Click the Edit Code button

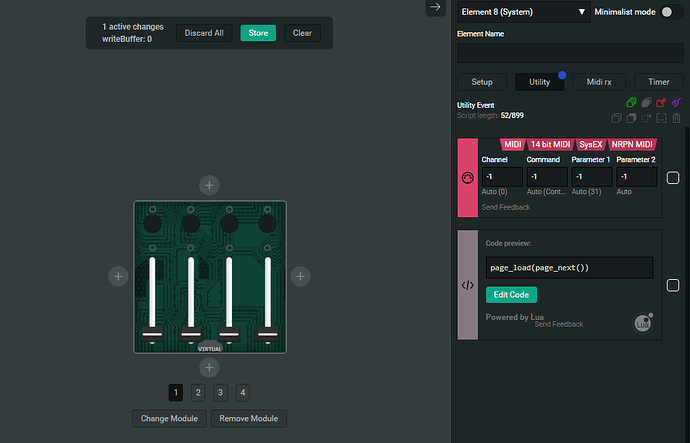coord(511,295)
